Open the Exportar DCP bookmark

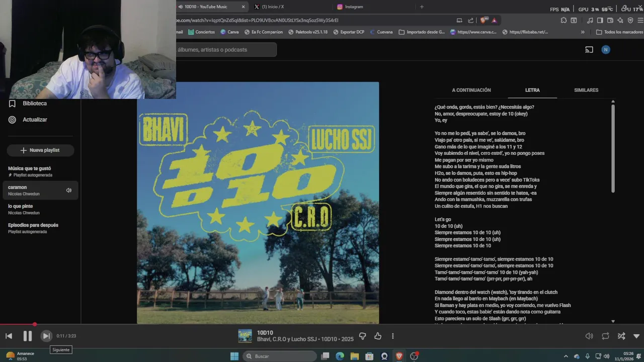coord(348,32)
